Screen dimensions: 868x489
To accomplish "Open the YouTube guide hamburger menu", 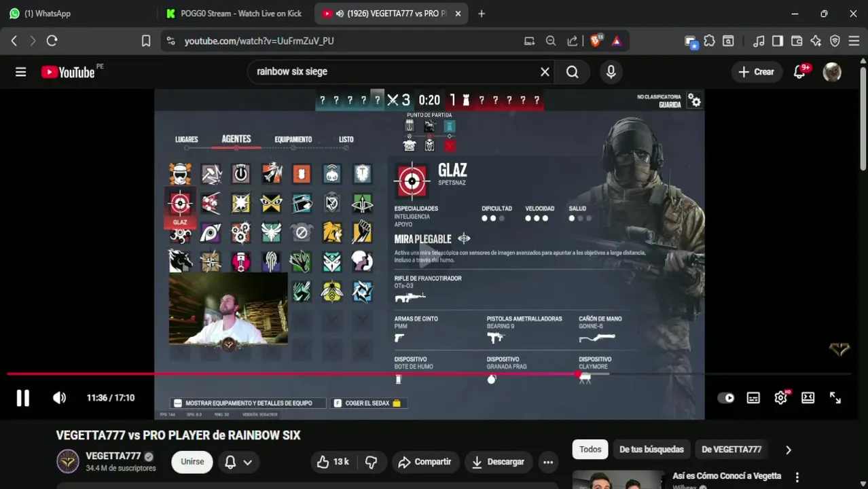I will pos(21,72).
